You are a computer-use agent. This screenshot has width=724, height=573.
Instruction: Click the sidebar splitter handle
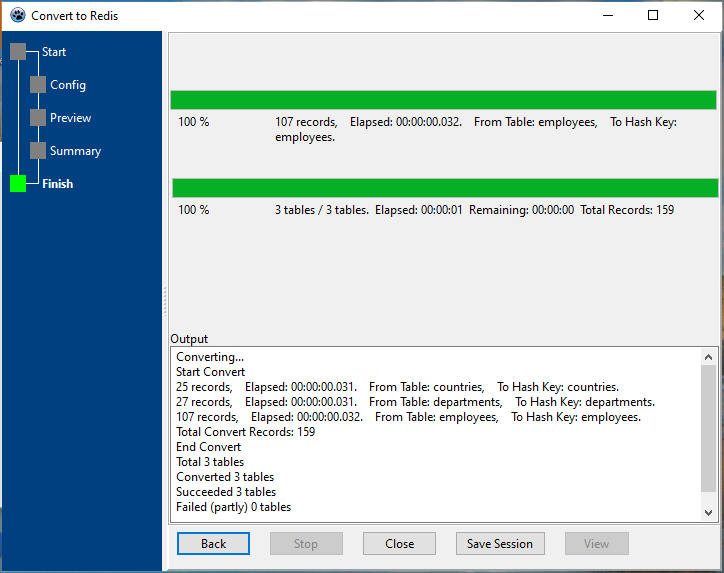(x=165, y=300)
